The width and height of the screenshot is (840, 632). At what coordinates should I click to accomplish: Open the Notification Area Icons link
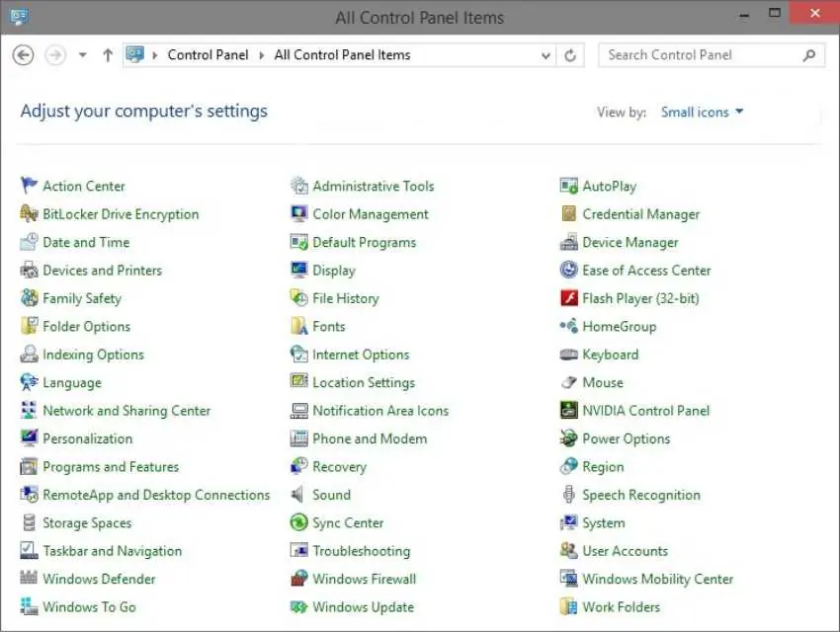pos(380,411)
